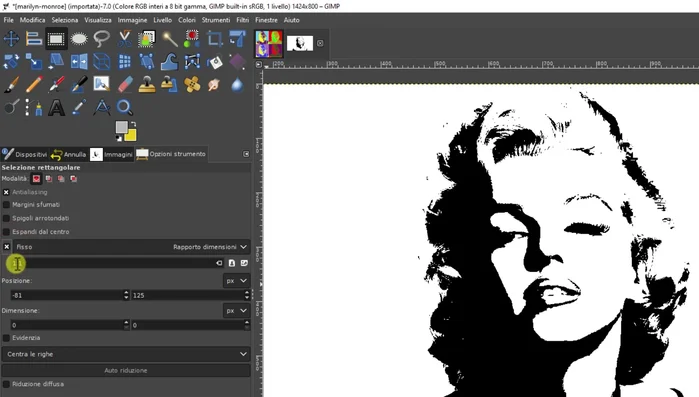This screenshot has width=699, height=397.
Task: Select the Select by Color tool
Action: point(192,39)
